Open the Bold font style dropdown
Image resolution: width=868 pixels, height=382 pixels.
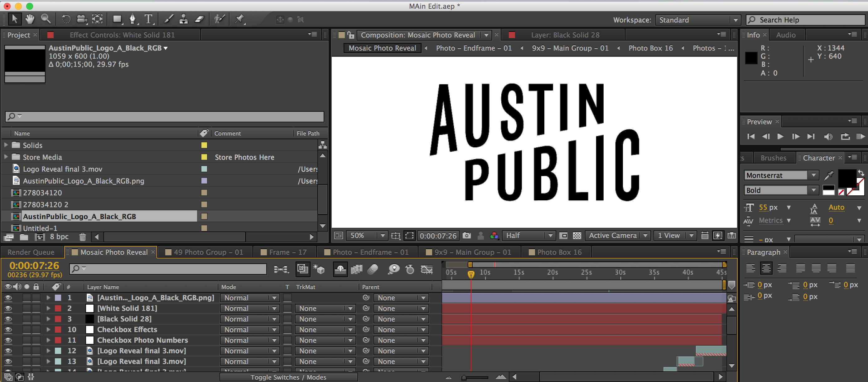click(x=781, y=190)
